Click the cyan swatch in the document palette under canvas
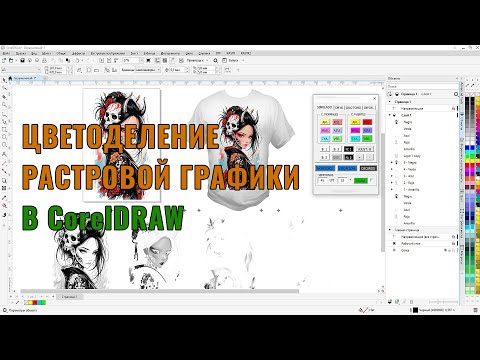The width and height of the screenshot is (480, 360). 39,302
